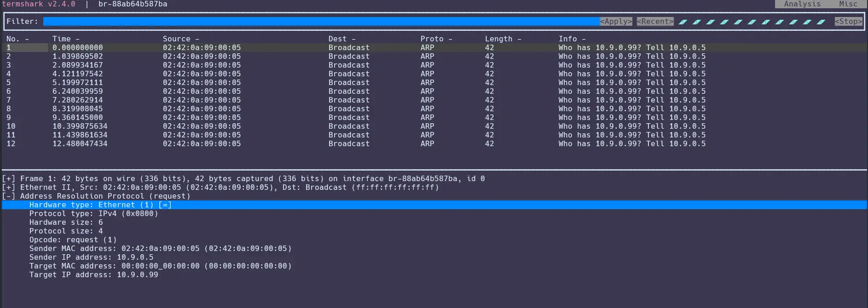Screen dimensions: 868x308
Task: Click the termshark v2.4.0 title text
Action: pos(39,4)
